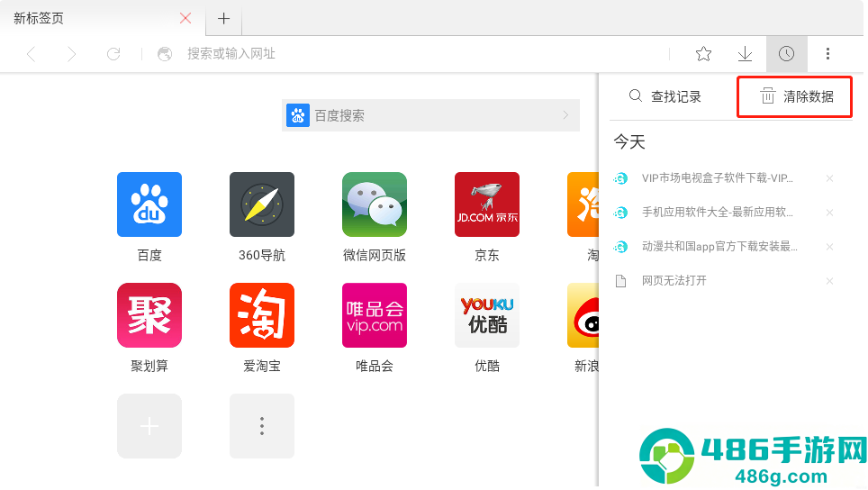Open downloads with the download arrow icon

(746, 54)
